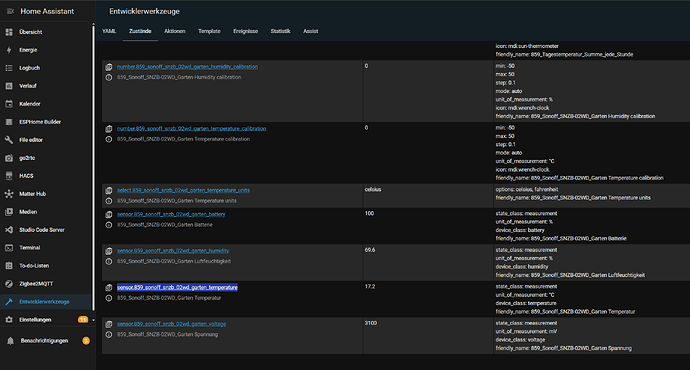This screenshot has width=690, height=370.
Task: Click the Einstellungen update badge 11
Action: pos(83,320)
